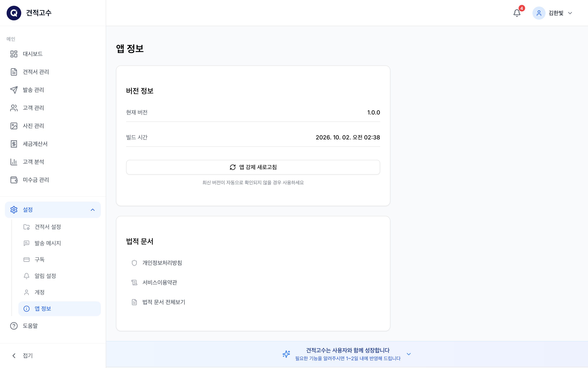Open 알림 설정 submenu item
This screenshot has width=588, height=368.
60,276
